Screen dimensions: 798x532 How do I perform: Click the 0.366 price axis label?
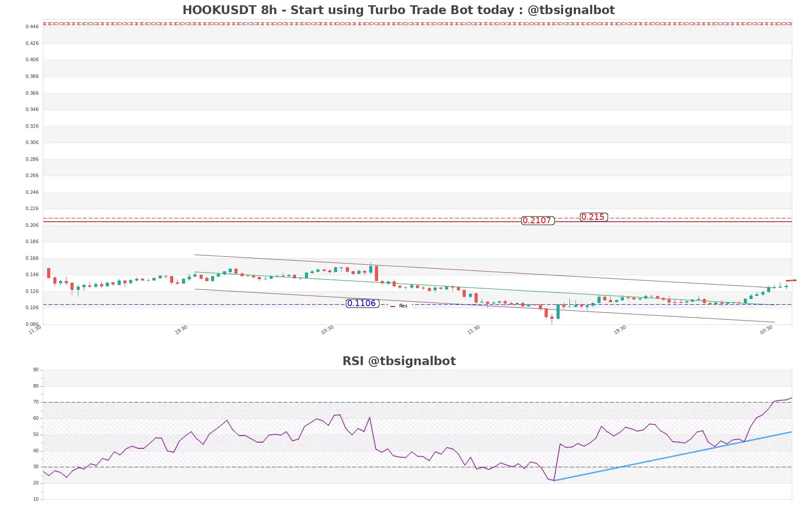click(x=32, y=93)
